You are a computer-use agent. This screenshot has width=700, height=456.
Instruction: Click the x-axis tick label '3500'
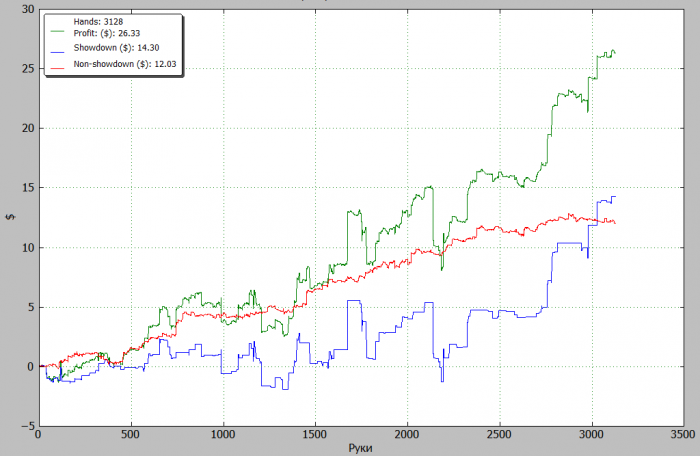tap(683, 435)
